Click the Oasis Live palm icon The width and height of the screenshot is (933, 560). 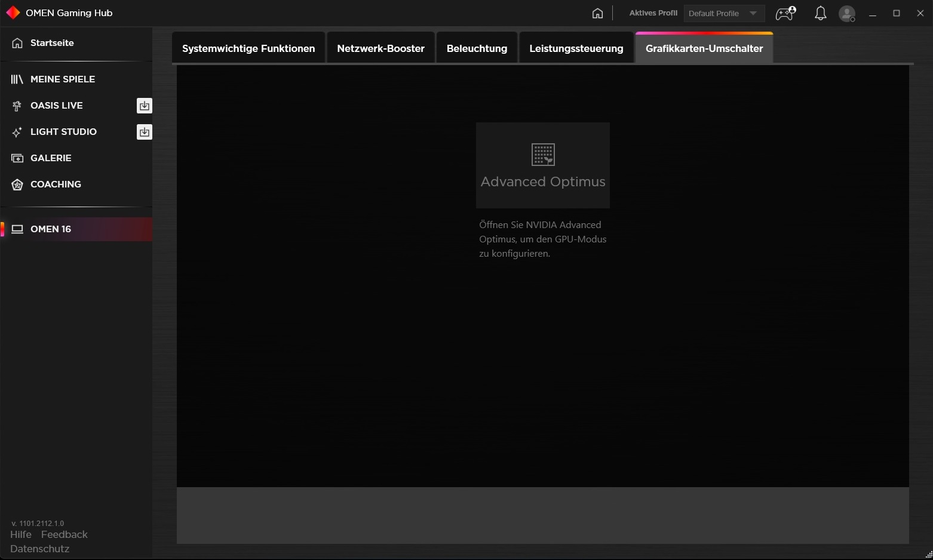(17, 106)
